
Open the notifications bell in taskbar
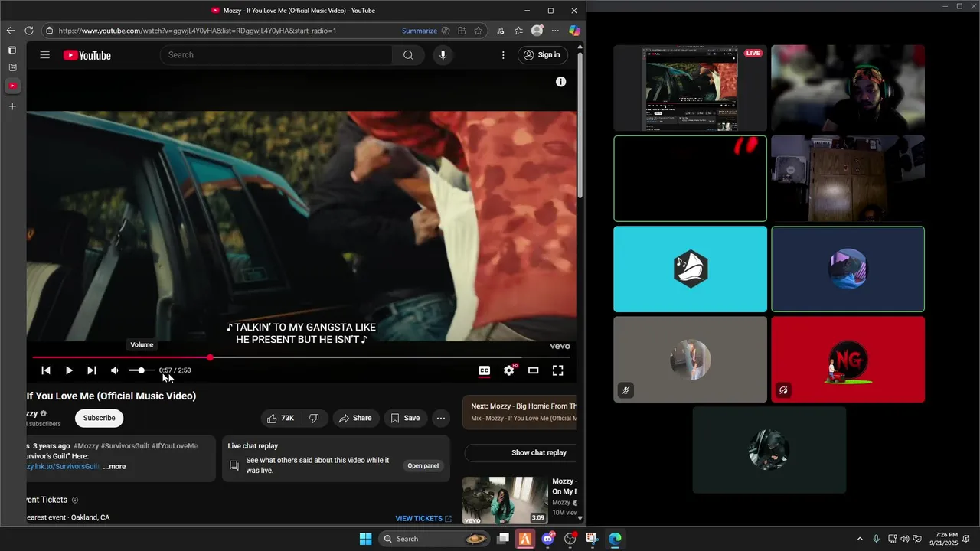[966, 539]
